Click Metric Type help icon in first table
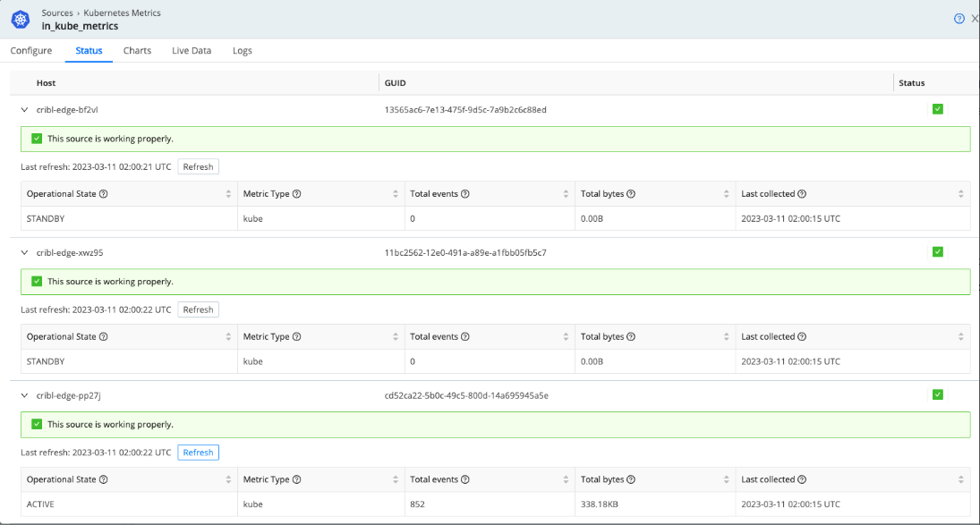The width and height of the screenshot is (980, 525). (297, 194)
